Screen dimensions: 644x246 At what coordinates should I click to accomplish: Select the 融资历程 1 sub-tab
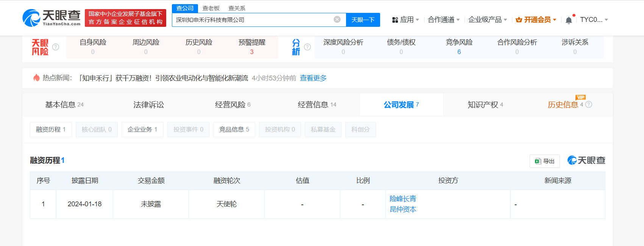(51, 130)
